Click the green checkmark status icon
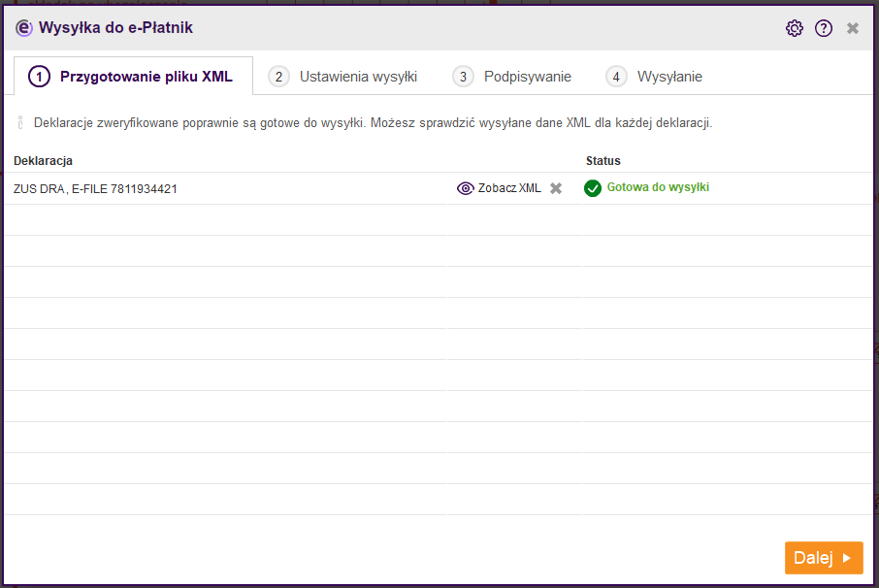This screenshot has height=588, width=879. (593, 188)
